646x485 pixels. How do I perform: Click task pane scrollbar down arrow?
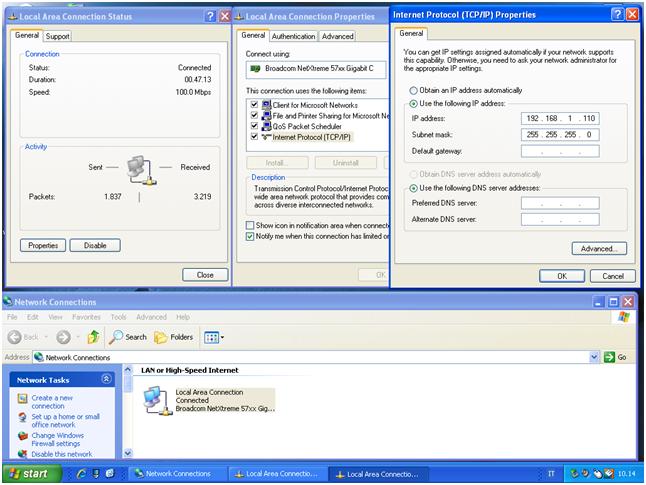click(128, 453)
